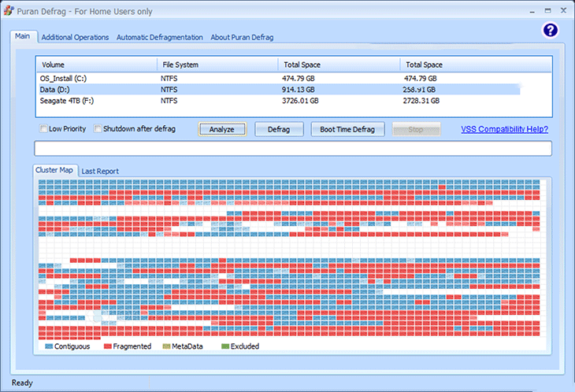575x392 pixels.
Task: Click the MetaData legend swatch
Action: coord(166,346)
